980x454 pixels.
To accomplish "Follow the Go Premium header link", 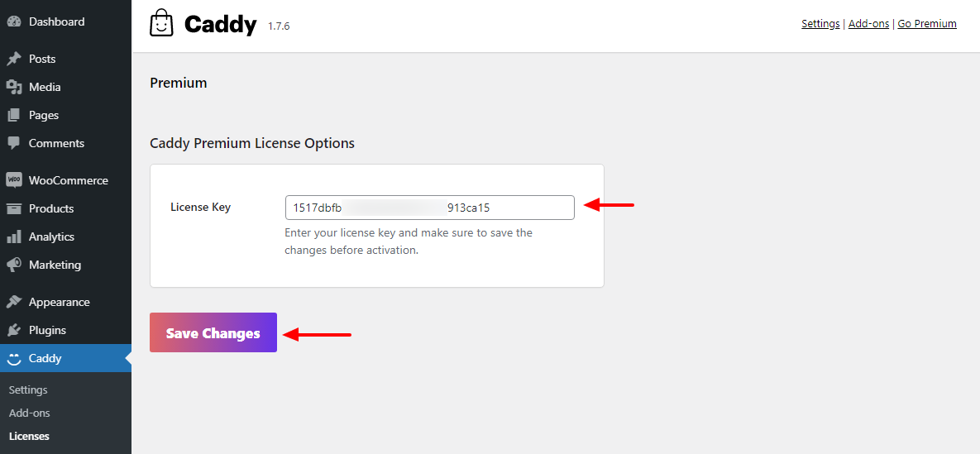I will pyautogui.click(x=927, y=24).
